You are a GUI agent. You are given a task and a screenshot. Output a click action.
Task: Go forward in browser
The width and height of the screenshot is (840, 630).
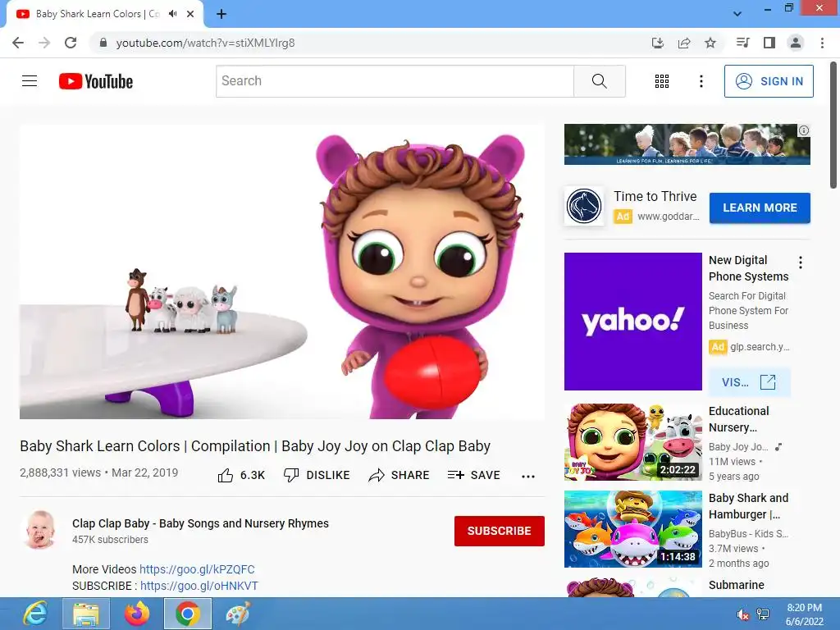(x=44, y=43)
